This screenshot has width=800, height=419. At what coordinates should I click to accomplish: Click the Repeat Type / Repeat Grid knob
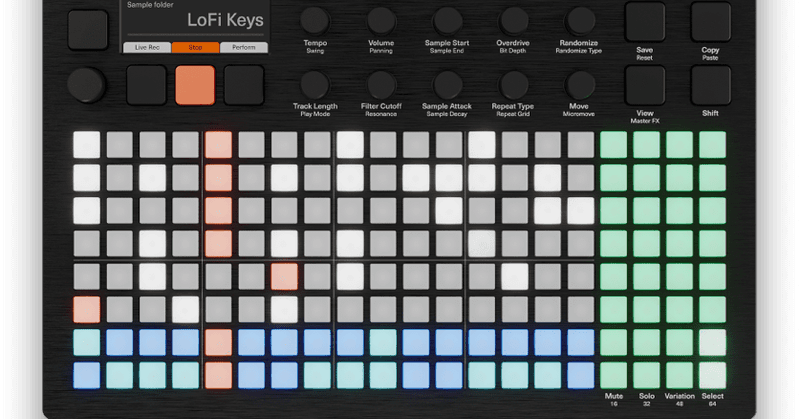pyautogui.click(x=514, y=85)
